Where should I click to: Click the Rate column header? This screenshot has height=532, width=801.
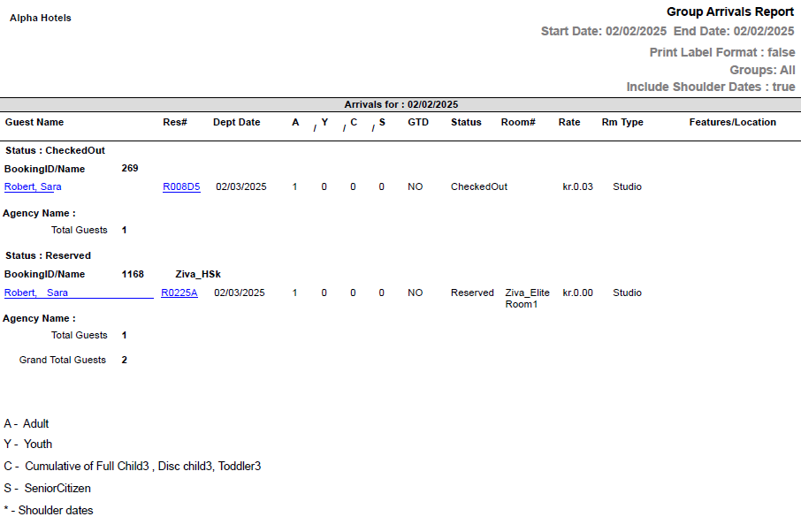click(569, 122)
